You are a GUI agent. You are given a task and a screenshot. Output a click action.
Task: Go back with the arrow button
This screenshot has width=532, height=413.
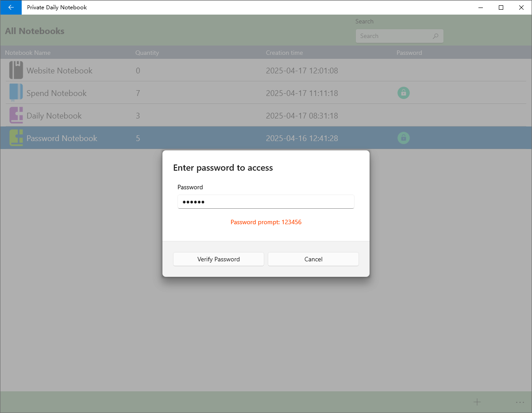[x=11, y=8]
